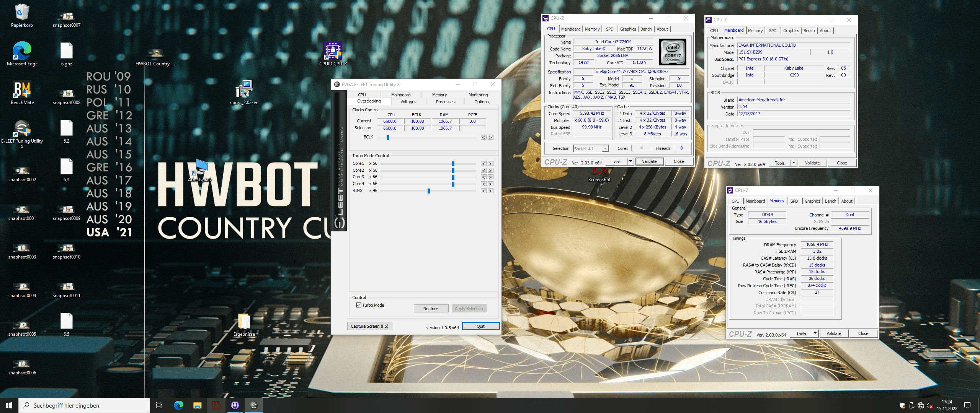Select the '6,2' file icon
This screenshot has width=980, height=413.
(x=66, y=131)
